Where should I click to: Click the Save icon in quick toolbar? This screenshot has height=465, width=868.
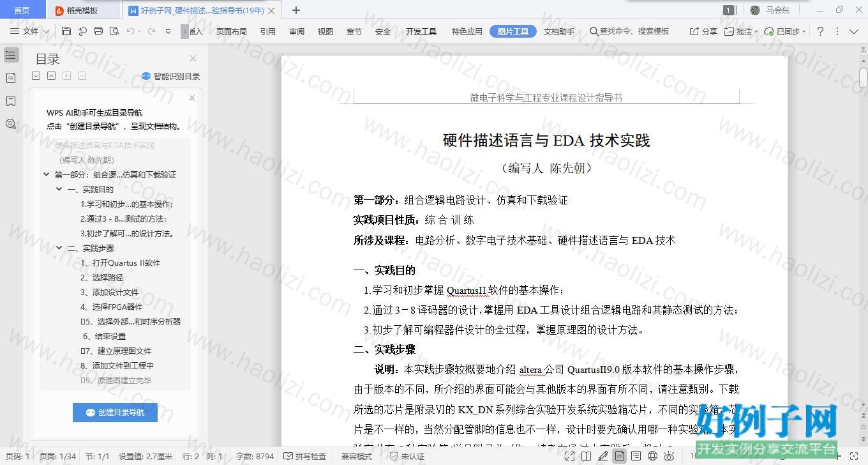[x=66, y=31]
